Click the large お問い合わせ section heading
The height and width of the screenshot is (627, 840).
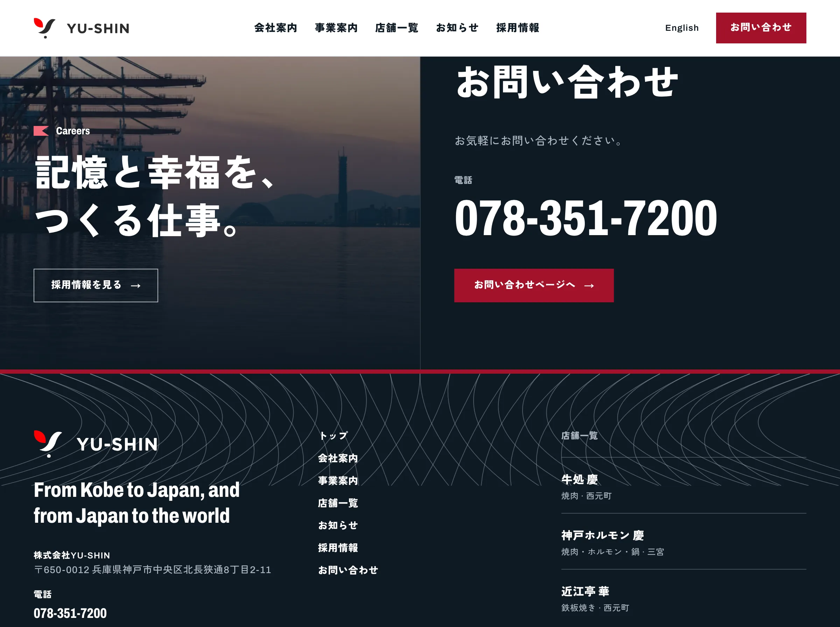coord(567,82)
